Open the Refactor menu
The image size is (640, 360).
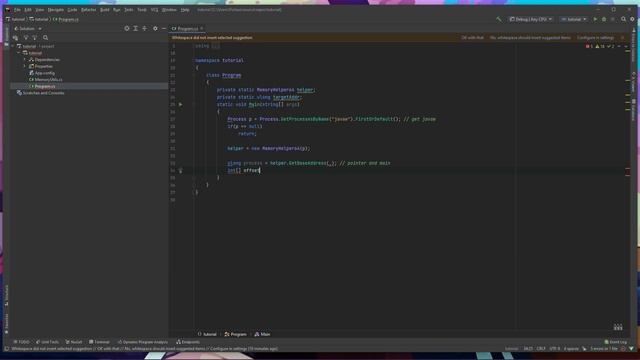[x=88, y=9]
